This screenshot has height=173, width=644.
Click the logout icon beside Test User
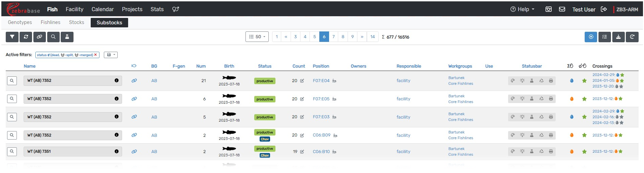[x=604, y=9]
